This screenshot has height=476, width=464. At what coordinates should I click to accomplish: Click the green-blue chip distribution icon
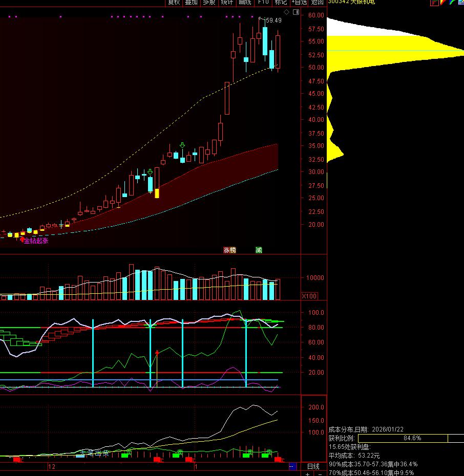[452, 3]
